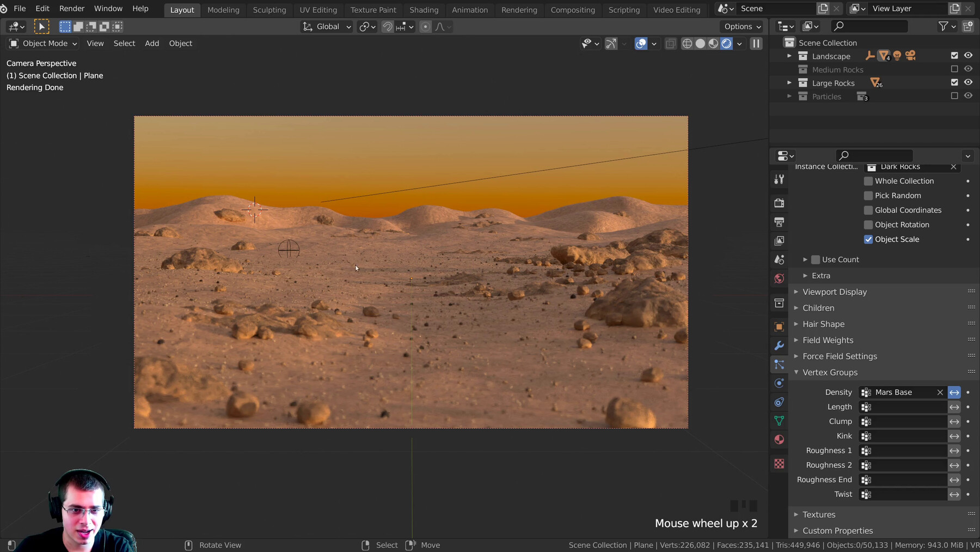The image size is (980, 552).
Task: Open the Window menu
Action: [108, 9]
